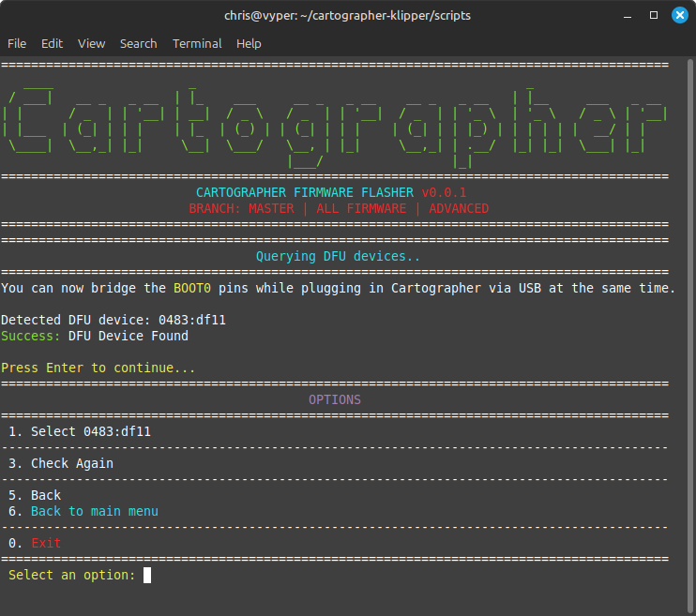The width and height of the screenshot is (696, 616).
Task: Click the red 'Exit' option text
Action: pos(45,543)
